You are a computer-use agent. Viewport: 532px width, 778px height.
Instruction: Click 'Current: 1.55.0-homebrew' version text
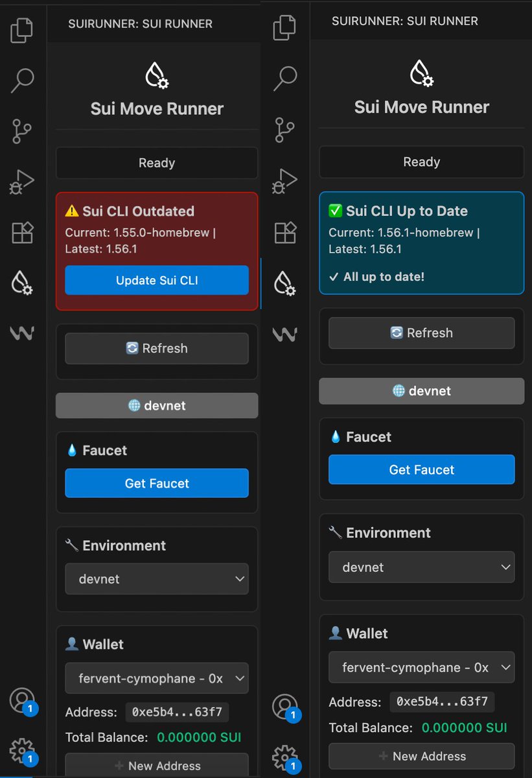pyautogui.click(x=138, y=232)
